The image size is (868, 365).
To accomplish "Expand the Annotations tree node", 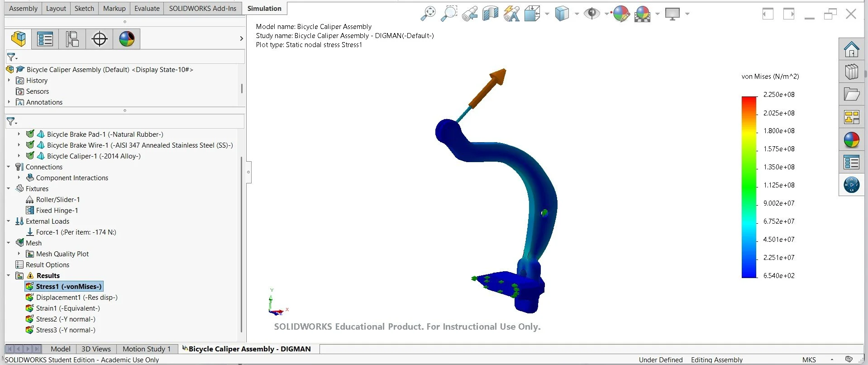I will [9, 102].
